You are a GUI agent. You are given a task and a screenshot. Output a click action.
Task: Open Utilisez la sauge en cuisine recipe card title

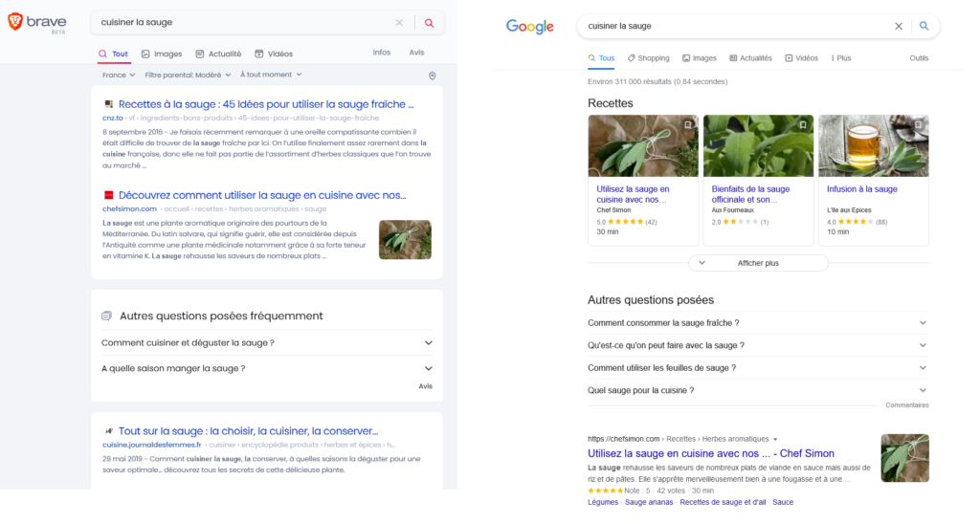pos(633,194)
